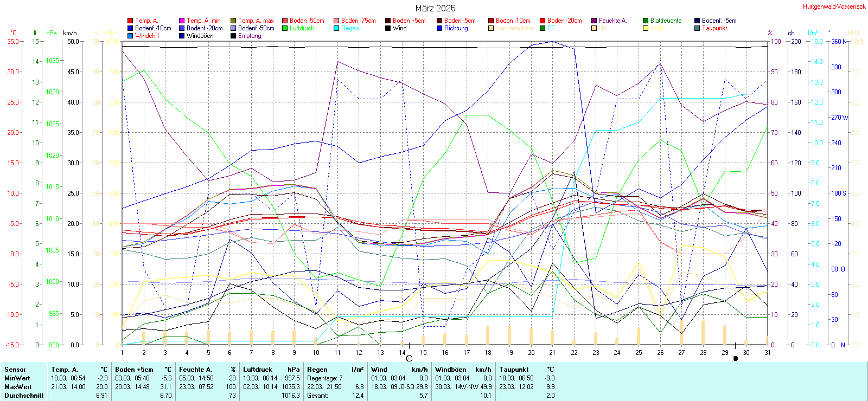
Task: Click the Windchill legend square
Action: tap(130, 36)
